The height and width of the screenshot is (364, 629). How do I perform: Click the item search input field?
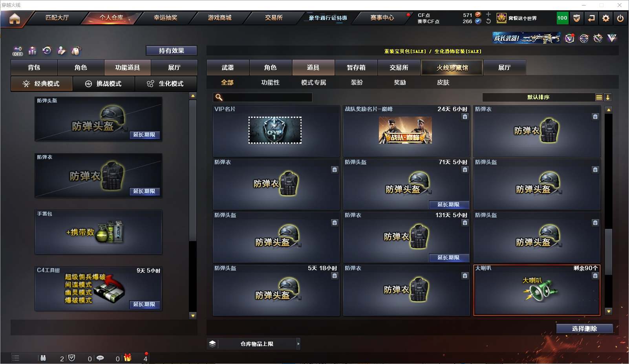(263, 97)
